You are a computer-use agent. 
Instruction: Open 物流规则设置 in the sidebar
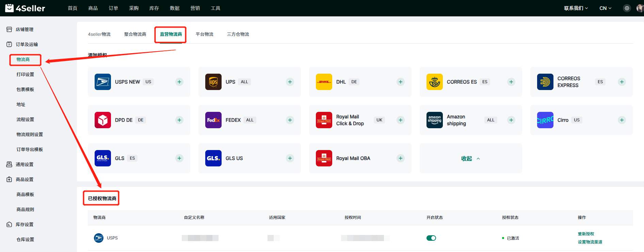click(x=30, y=135)
